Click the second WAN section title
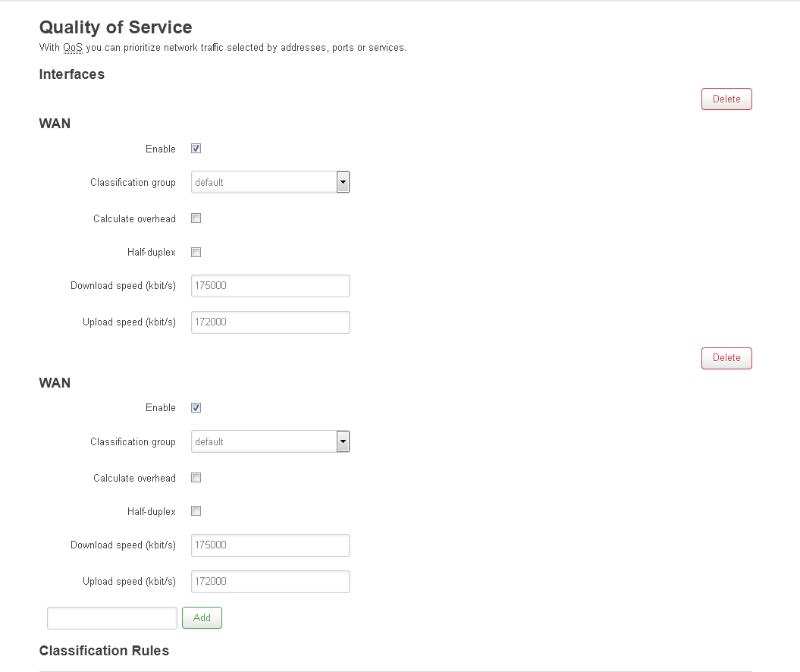This screenshot has width=800, height=672. pos(55,383)
